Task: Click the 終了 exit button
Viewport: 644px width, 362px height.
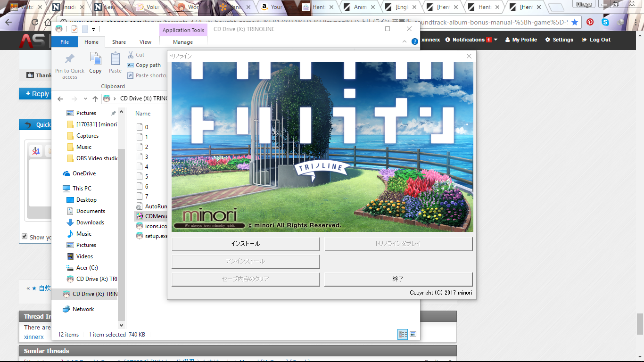Action: tap(398, 279)
